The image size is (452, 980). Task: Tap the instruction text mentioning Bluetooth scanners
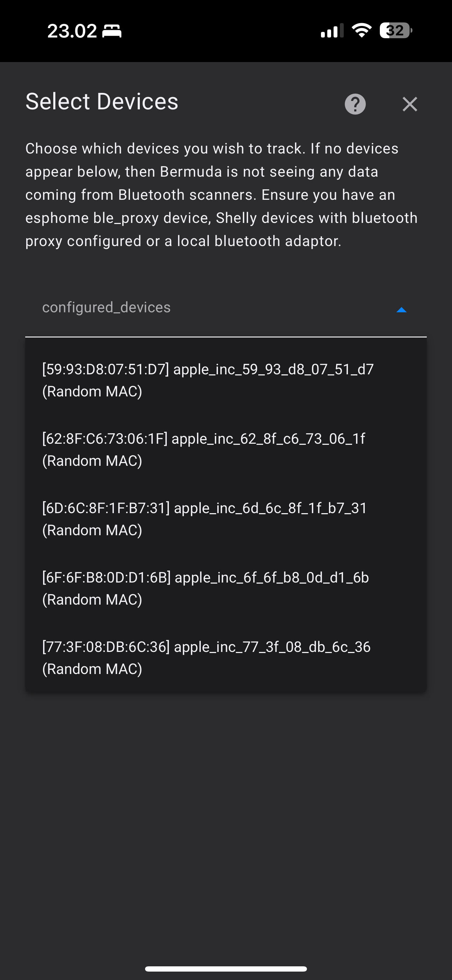[x=221, y=194]
